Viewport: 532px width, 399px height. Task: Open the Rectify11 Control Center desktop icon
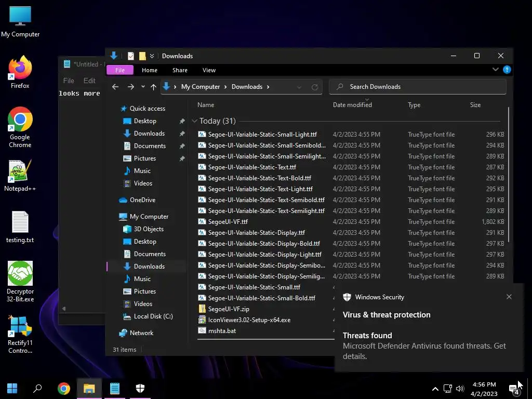(x=20, y=335)
